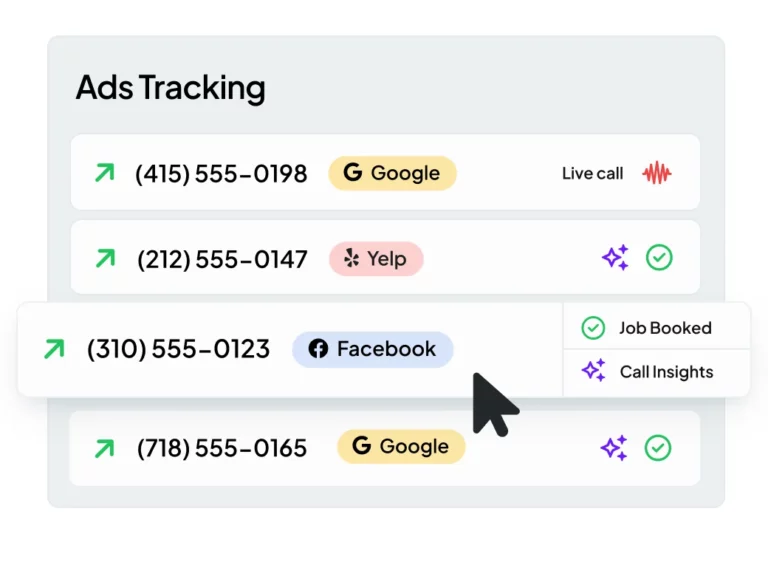768x576 pixels.
Task: Click the green arrow beside (718) 555-0165
Action: pyautogui.click(x=104, y=447)
